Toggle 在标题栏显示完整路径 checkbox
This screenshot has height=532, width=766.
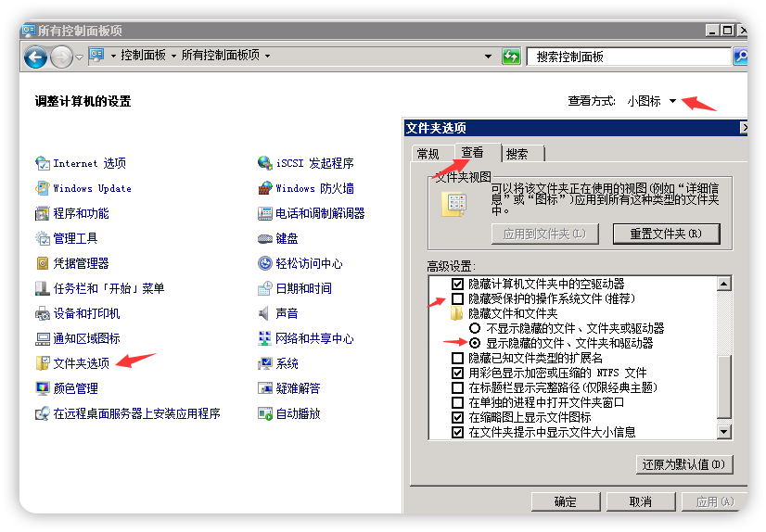[457, 387]
